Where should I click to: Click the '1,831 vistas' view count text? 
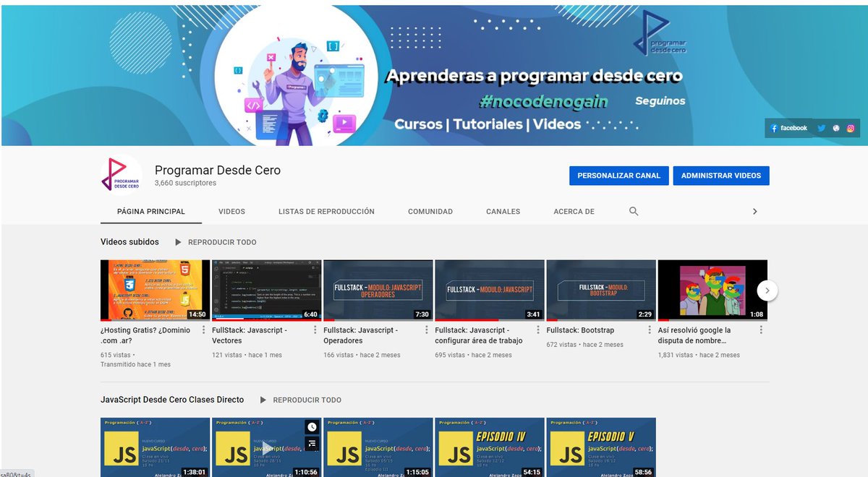point(676,355)
